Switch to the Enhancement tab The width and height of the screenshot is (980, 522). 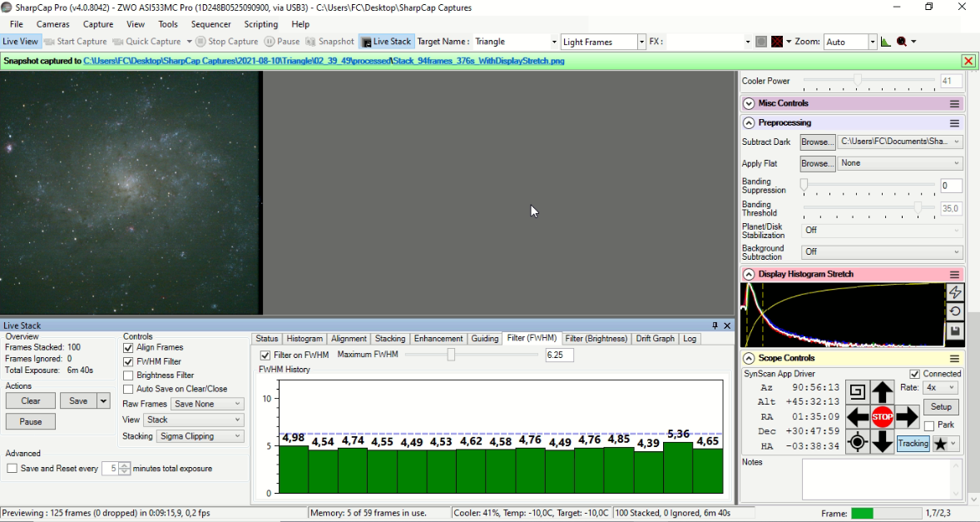438,339
